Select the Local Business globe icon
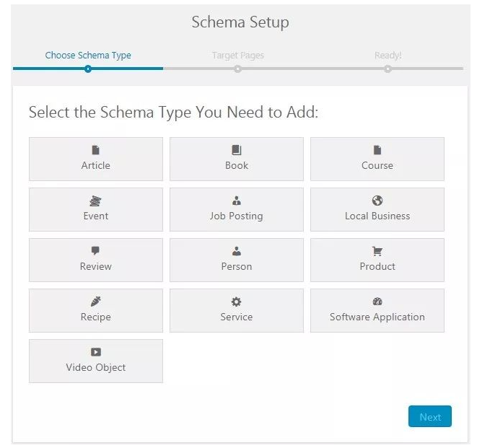The image size is (477, 448). (377, 201)
